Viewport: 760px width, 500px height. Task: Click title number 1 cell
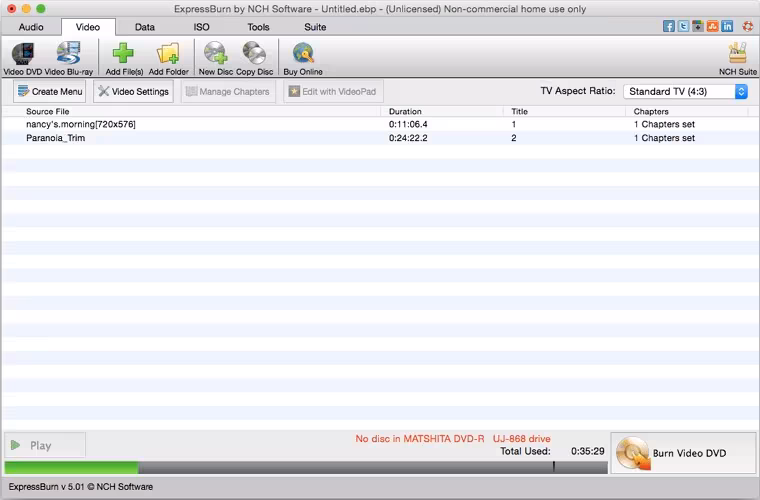(514, 125)
